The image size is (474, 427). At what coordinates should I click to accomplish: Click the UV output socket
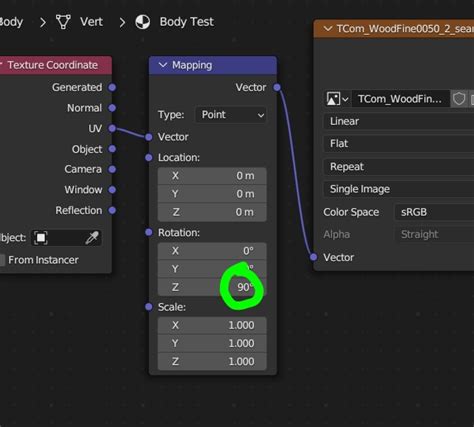click(112, 128)
